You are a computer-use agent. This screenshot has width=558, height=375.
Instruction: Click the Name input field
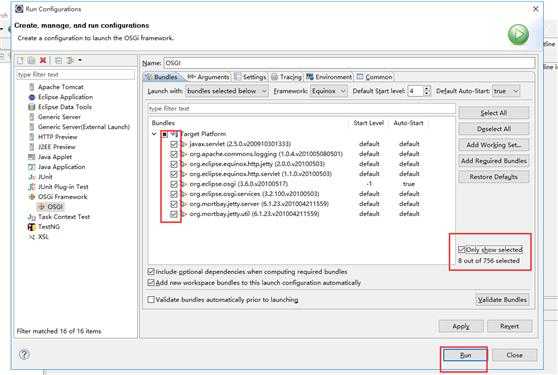point(349,63)
